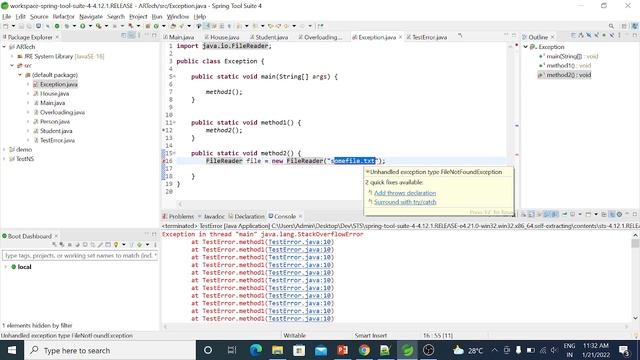Toggle Hide Static Members in Outline toolbar
Image resolution: width=640 pixels, height=360 pixels.
tap(597, 36)
